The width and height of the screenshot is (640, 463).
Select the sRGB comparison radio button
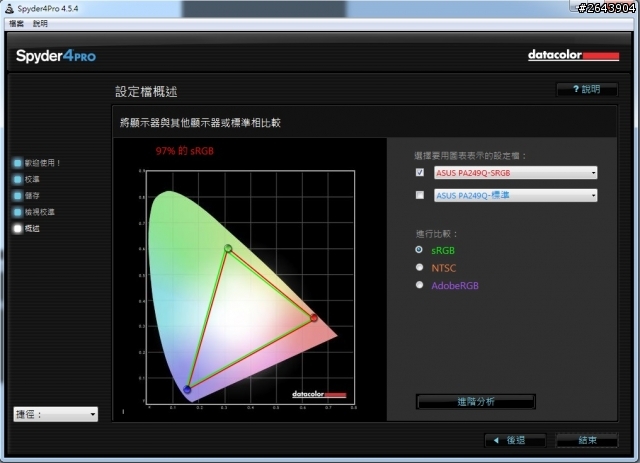point(419,249)
